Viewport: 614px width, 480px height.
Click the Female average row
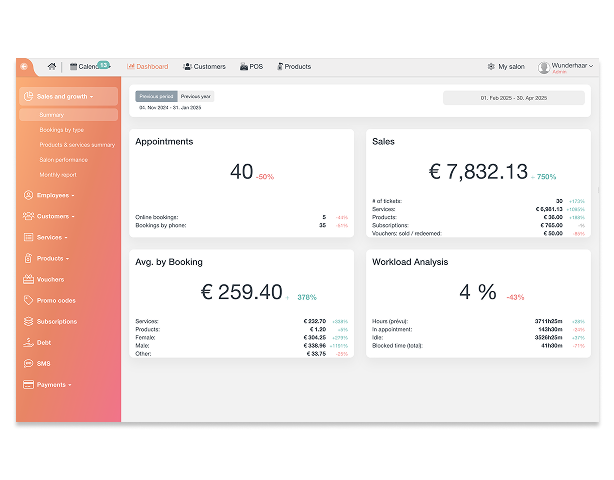click(242, 337)
